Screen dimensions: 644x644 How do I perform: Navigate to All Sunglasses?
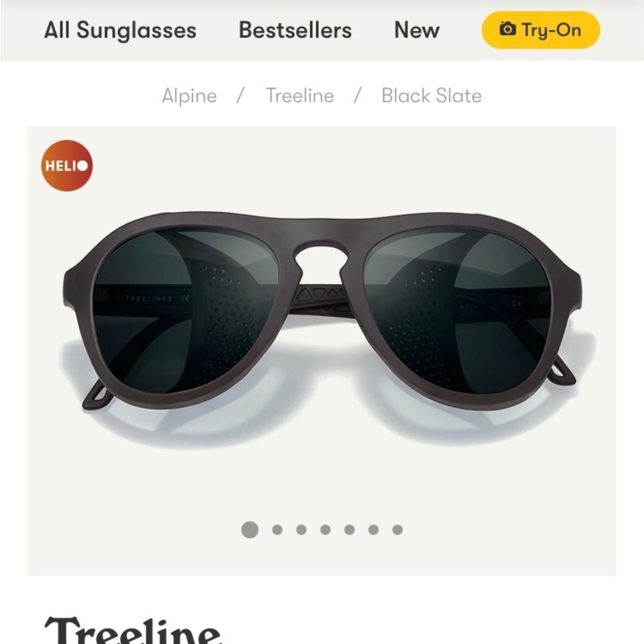(x=120, y=30)
